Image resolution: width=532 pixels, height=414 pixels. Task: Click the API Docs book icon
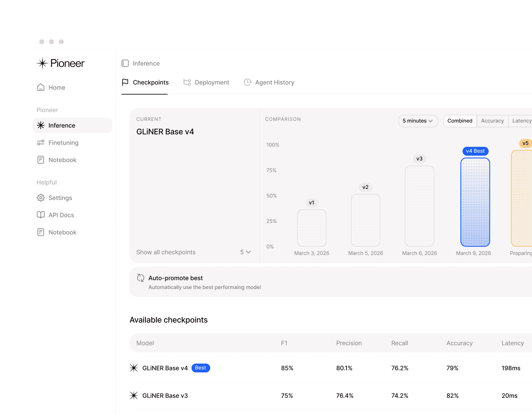point(41,215)
